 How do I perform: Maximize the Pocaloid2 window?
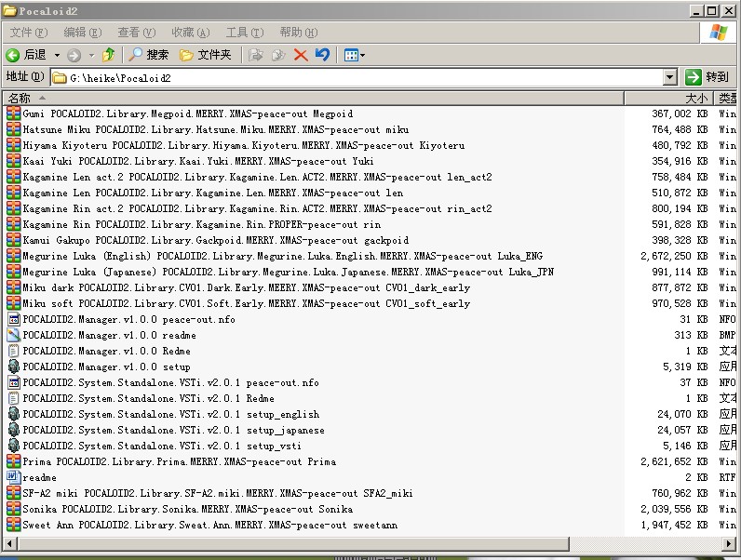pyautogui.click(x=712, y=10)
